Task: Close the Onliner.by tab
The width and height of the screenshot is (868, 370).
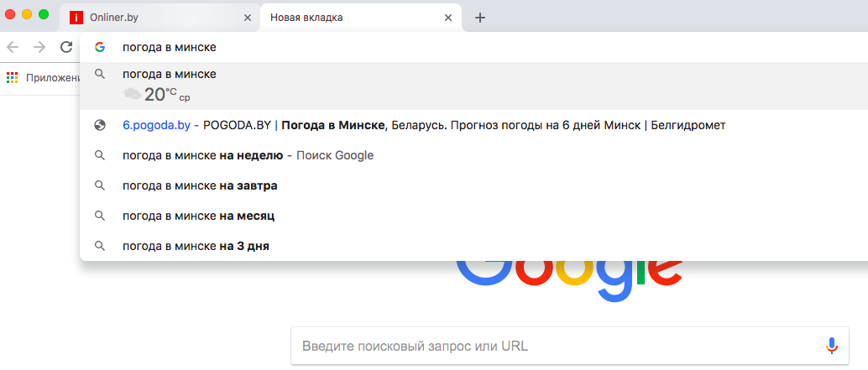Action: (x=248, y=18)
